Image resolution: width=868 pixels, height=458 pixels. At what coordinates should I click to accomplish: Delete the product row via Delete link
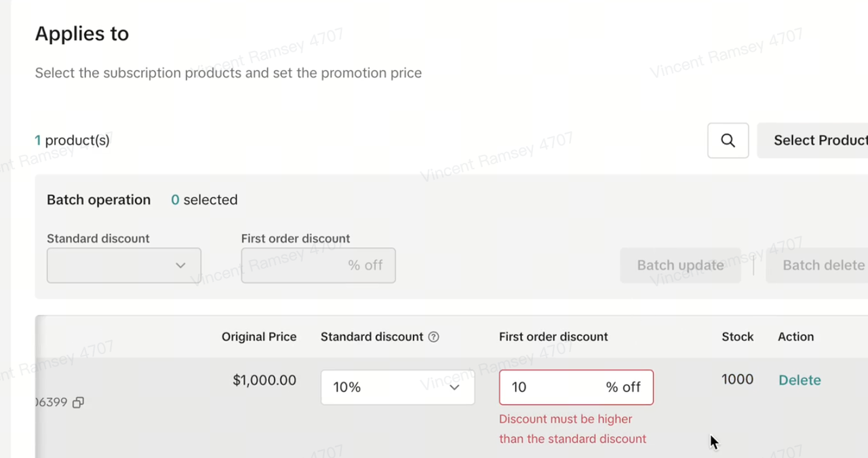pos(799,380)
